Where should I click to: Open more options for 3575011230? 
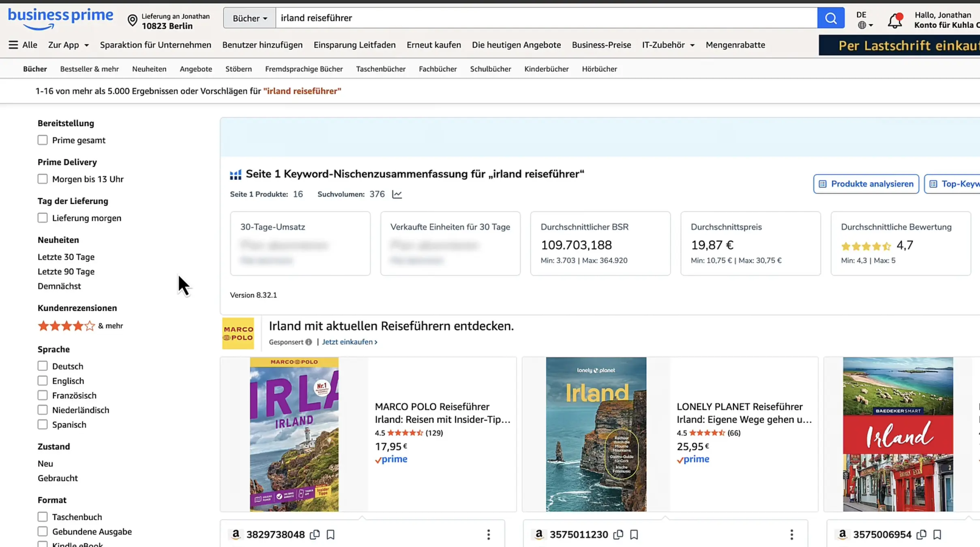pos(791,534)
